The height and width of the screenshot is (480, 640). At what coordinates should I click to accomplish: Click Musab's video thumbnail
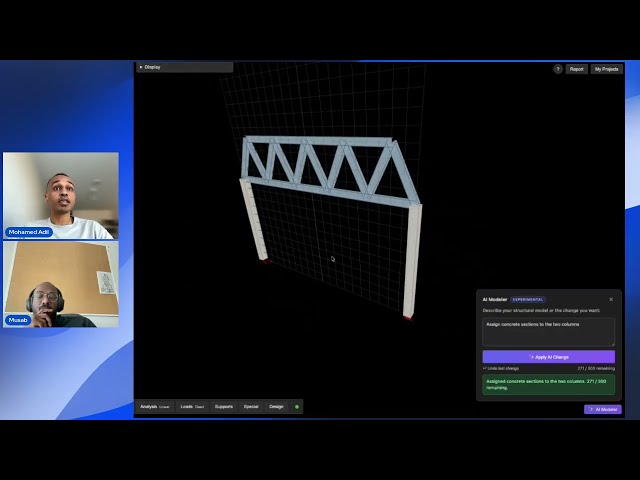coord(61,284)
